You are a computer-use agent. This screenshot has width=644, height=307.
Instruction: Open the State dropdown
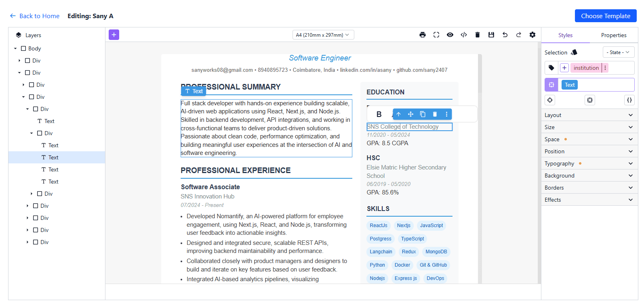[x=619, y=52]
